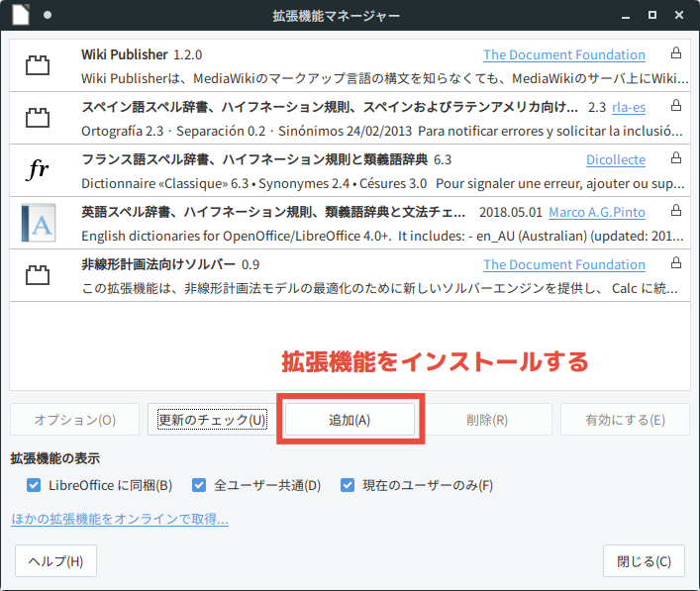This screenshot has width=700, height=591.
Task: Click the オプション(O) button
Action: [75, 420]
